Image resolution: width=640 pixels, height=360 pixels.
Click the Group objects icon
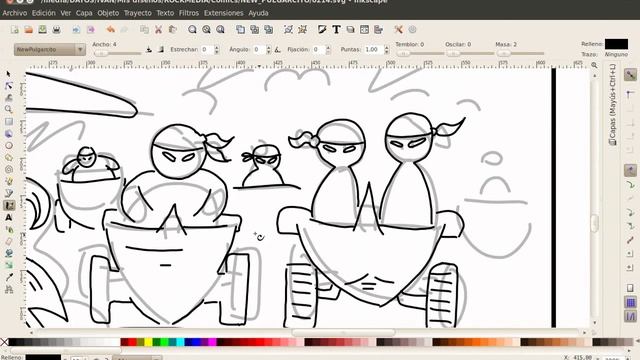point(289,29)
